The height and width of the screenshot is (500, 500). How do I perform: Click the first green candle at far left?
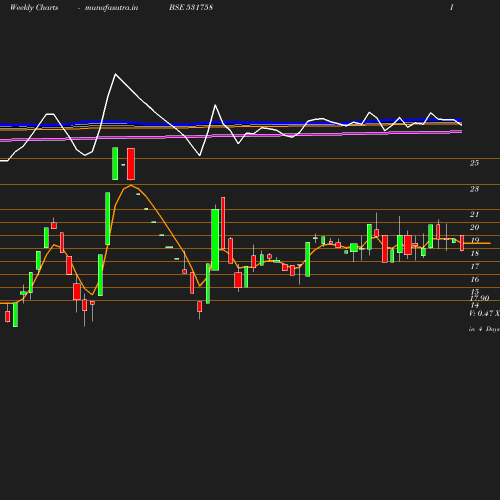pyautogui.click(x=15, y=315)
